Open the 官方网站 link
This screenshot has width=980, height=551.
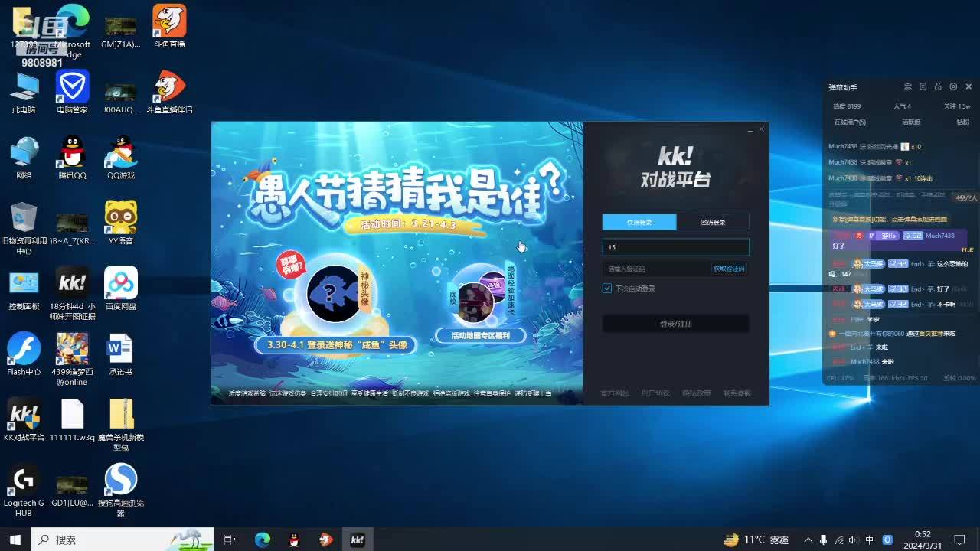[x=614, y=393]
